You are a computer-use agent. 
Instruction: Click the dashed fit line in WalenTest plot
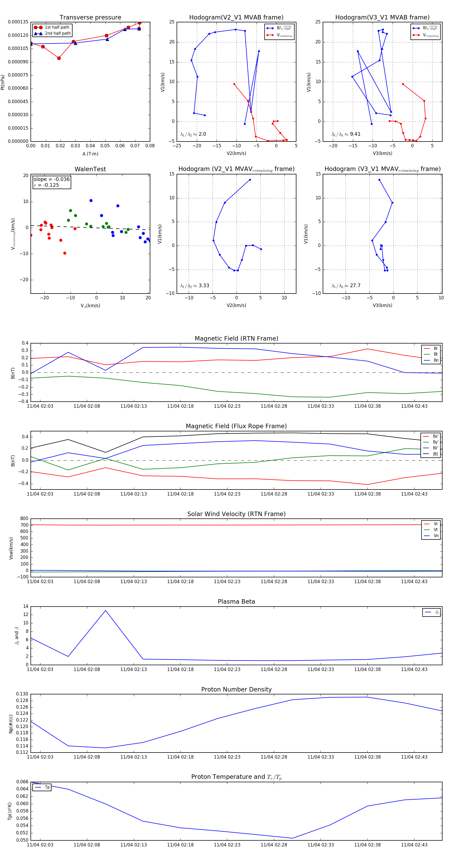[x=90, y=228]
